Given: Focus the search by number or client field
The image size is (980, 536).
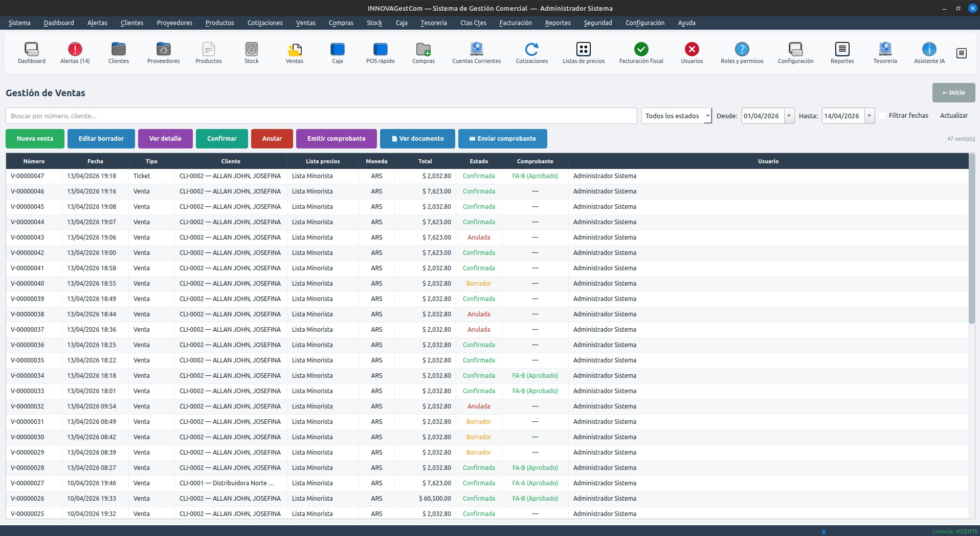Looking at the screenshot, I should click(321, 116).
